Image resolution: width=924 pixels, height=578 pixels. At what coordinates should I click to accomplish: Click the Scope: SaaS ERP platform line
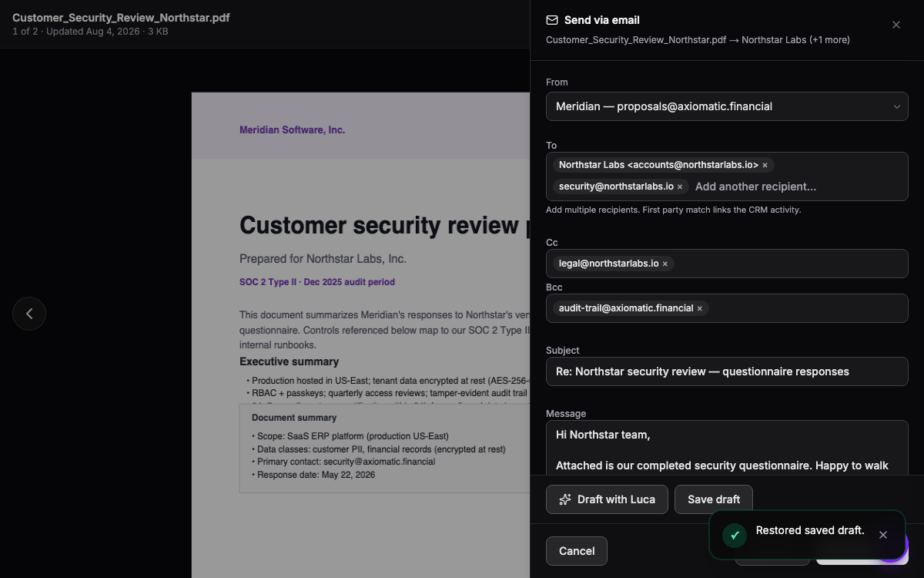350,436
